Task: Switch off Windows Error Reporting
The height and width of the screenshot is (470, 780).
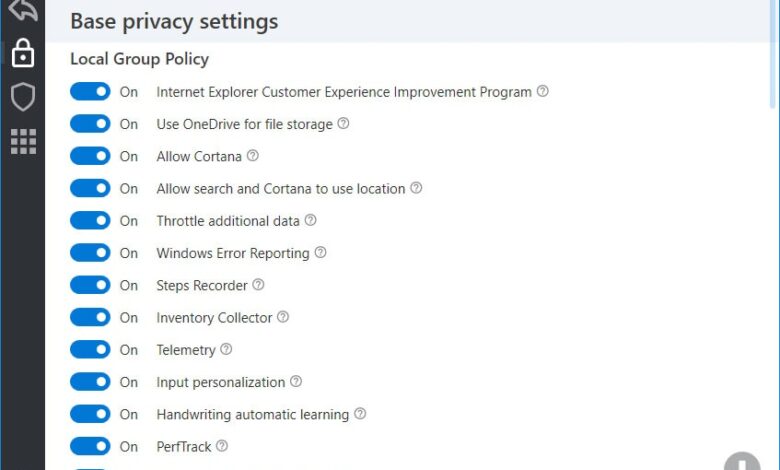Action: click(x=90, y=253)
